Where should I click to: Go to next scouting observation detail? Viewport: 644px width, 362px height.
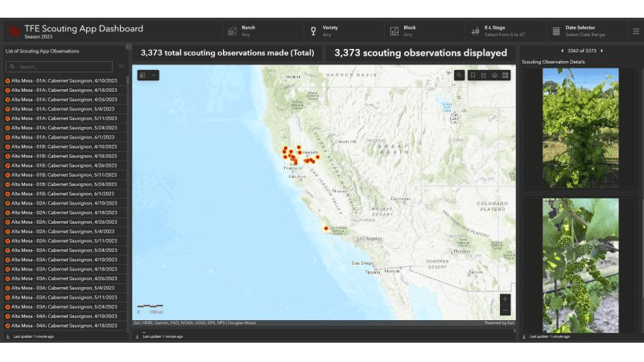coord(602,51)
